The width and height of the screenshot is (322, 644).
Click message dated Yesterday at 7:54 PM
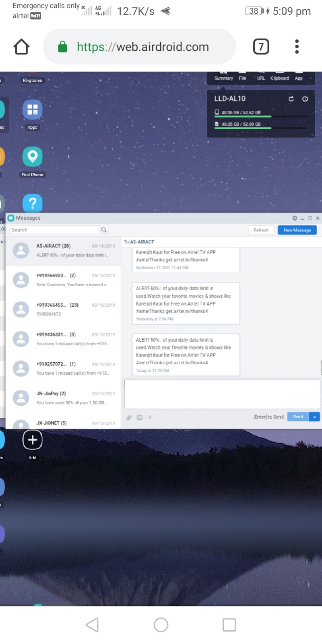point(186,303)
